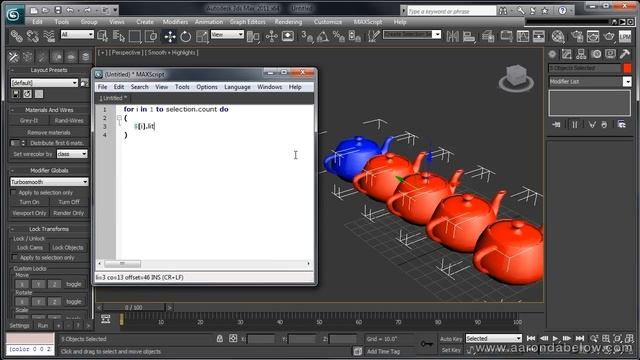Collapse the Materials And Wires rollout

coord(49,110)
